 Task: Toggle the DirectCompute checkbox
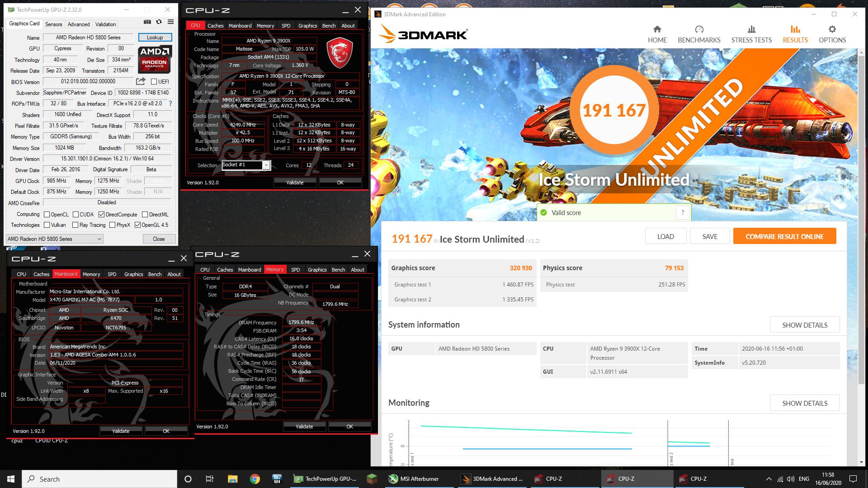click(101, 215)
